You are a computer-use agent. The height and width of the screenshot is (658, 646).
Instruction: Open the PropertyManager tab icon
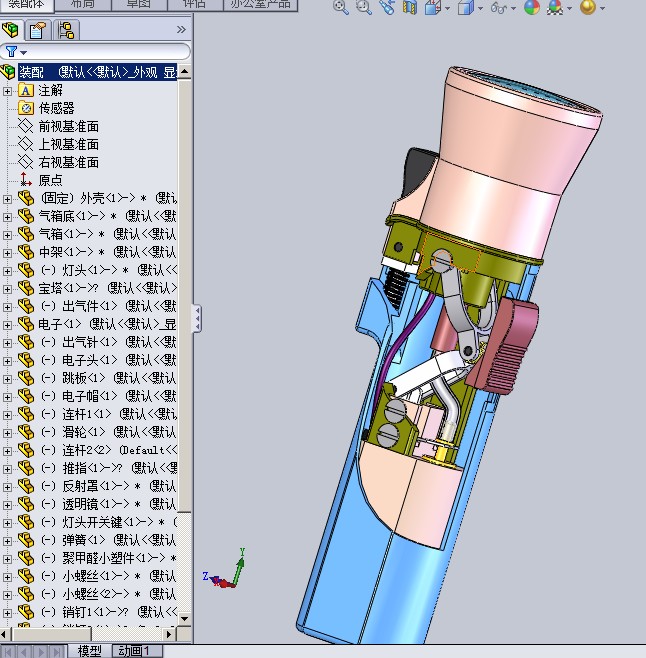click(38, 30)
